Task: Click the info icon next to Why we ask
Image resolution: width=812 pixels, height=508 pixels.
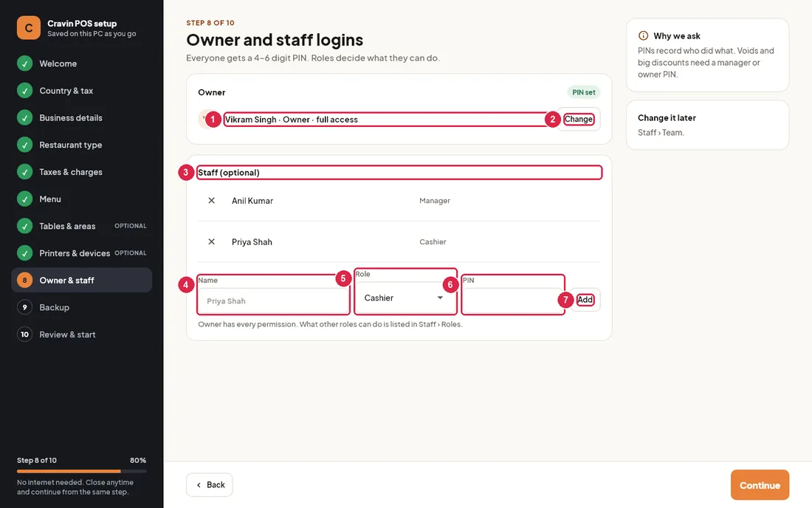Action: coord(643,35)
